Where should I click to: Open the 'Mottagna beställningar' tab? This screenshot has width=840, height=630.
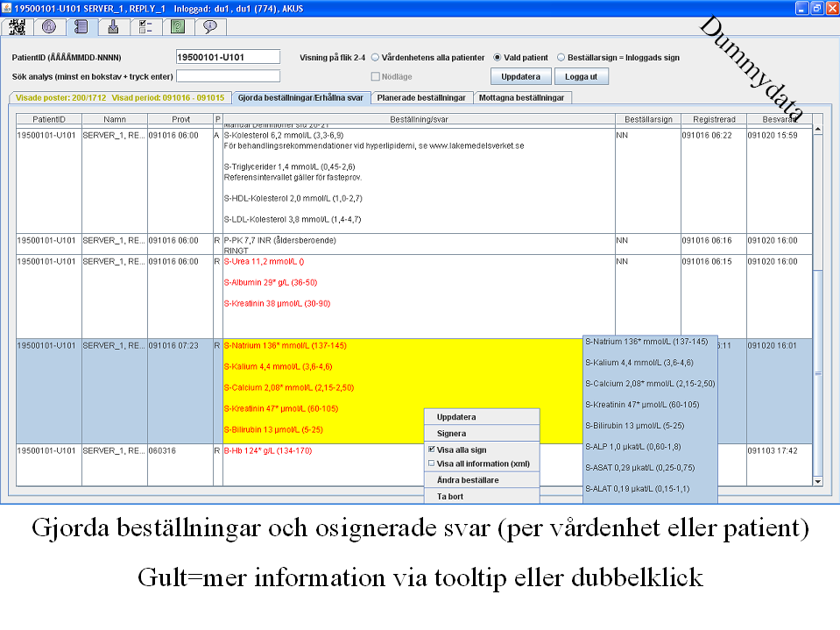click(x=522, y=97)
